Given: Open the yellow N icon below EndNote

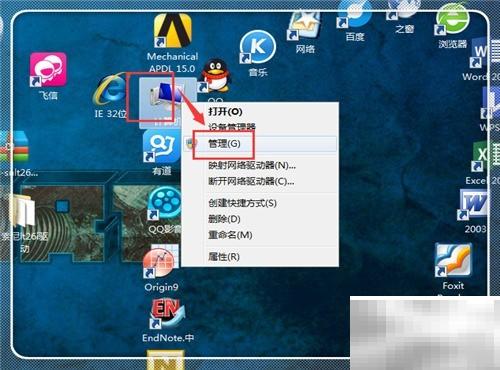Looking at the screenshot, I should (166, 360).
